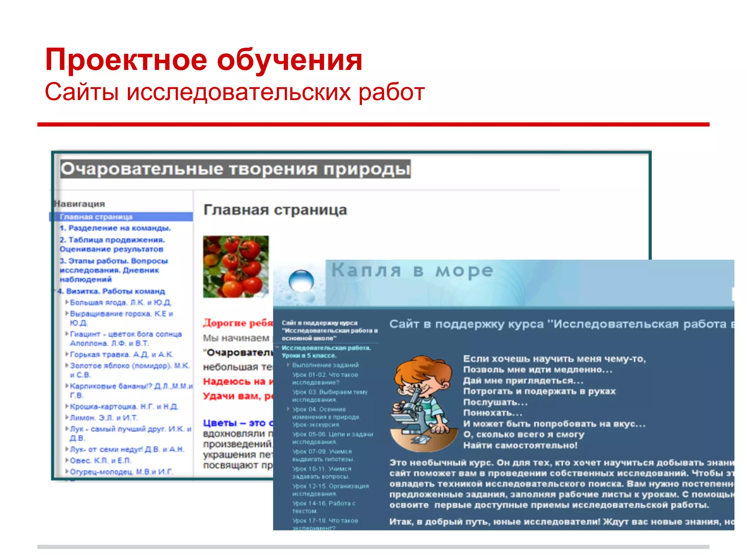Open 'Лук- от семи недуг!' page

pyautogui.click(x=127, y=450)
